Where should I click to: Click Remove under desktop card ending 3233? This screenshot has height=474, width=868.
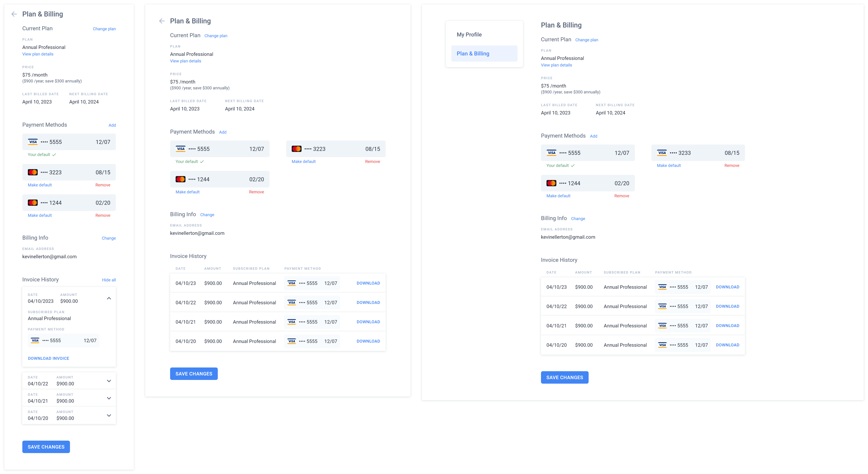(731, 166)
